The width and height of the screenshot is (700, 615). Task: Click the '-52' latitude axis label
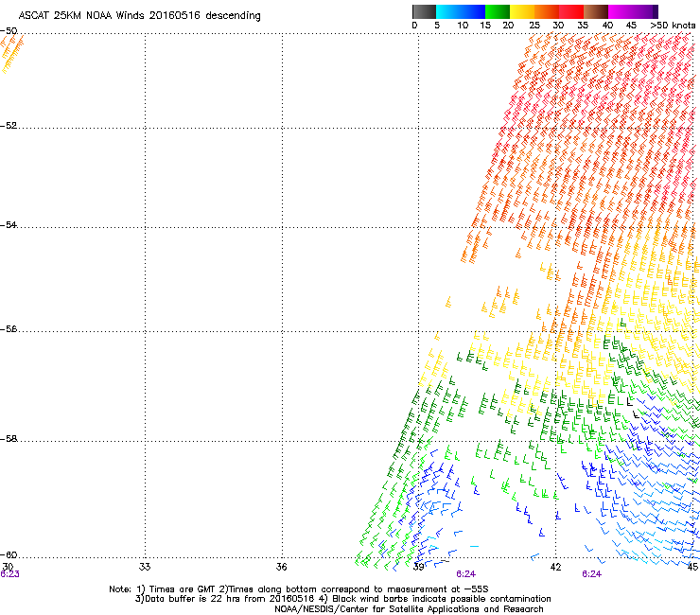9,126
